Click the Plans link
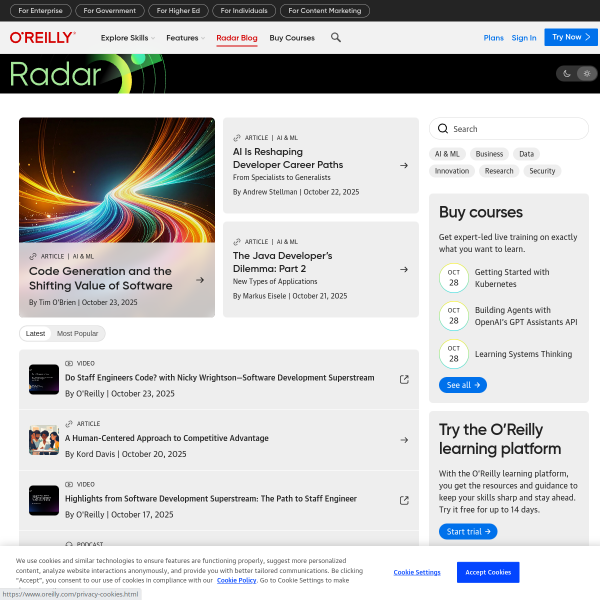This screenshot has height=600, width=600. click(x=493, y=38)
